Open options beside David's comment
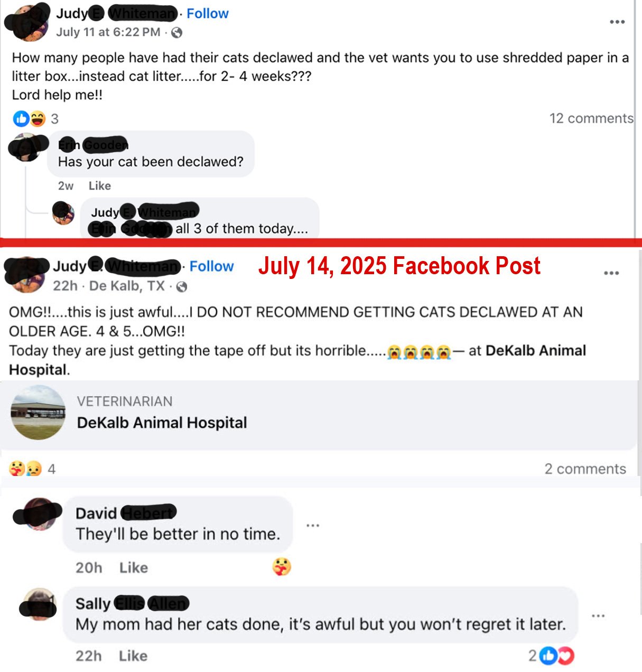The height and width of the screenshot is (672, 642). [x=313, y=525]
